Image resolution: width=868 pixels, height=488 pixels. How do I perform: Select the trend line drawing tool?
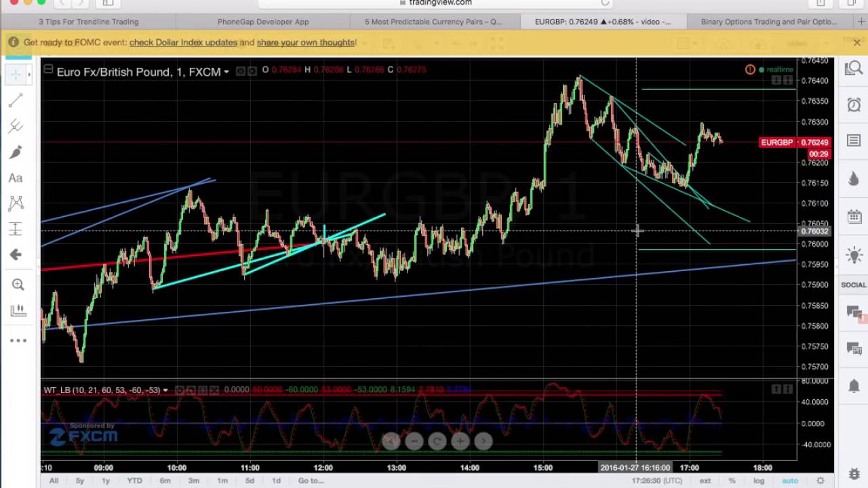16,101
